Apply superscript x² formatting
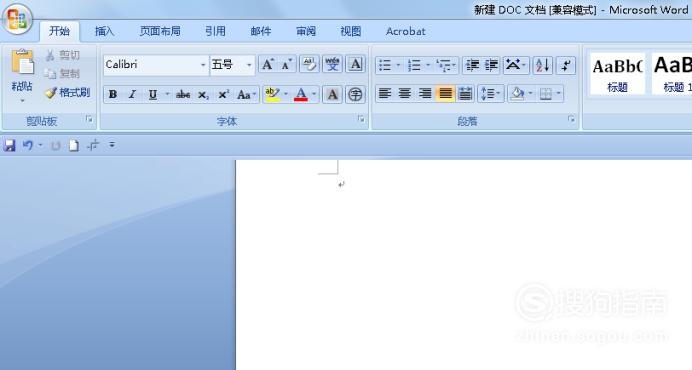 224,94
